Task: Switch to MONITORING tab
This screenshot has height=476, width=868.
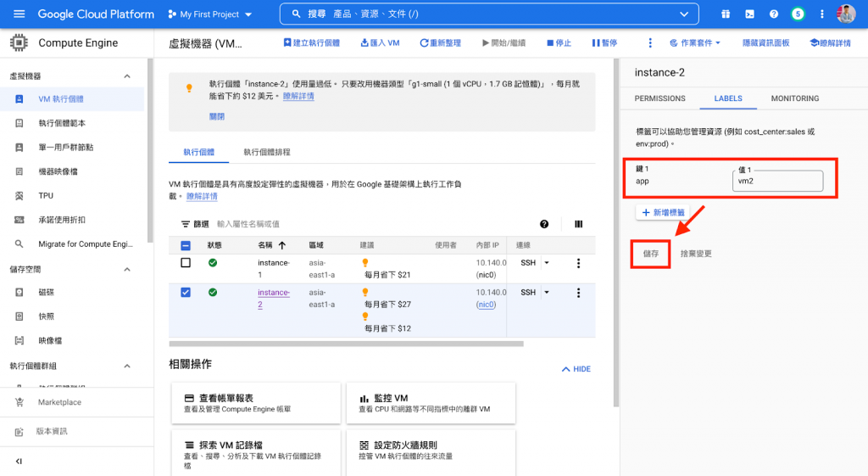Action: [795, 98]
